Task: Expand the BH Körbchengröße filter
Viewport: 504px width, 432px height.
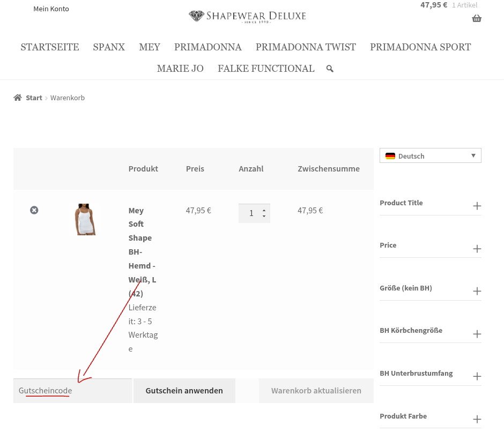Action: (477, 333)
